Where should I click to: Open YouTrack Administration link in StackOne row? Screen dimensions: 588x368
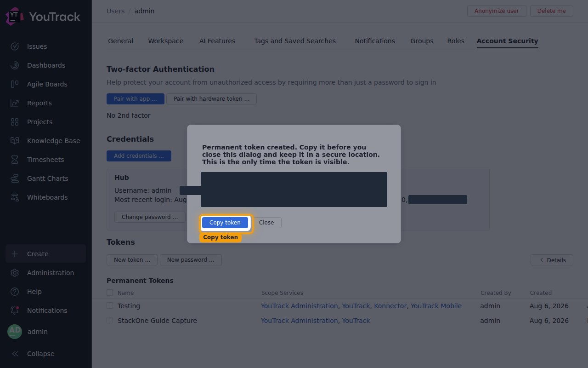(300, 321)
